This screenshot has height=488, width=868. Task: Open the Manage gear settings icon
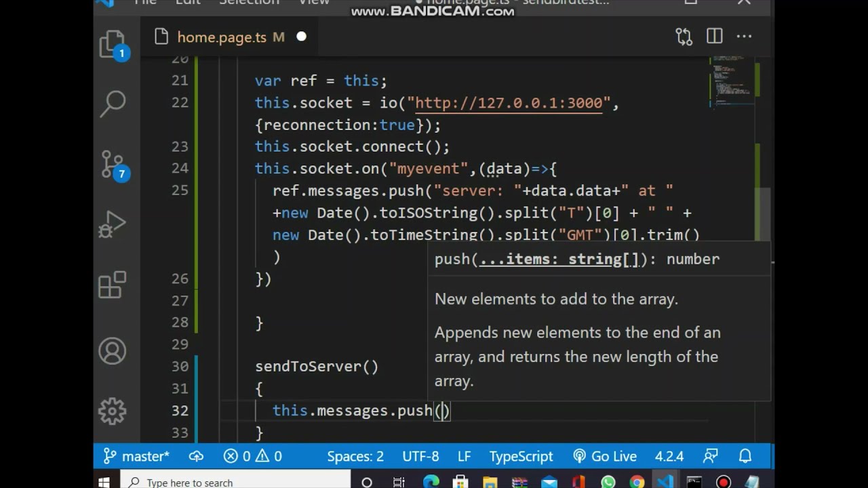113,411
